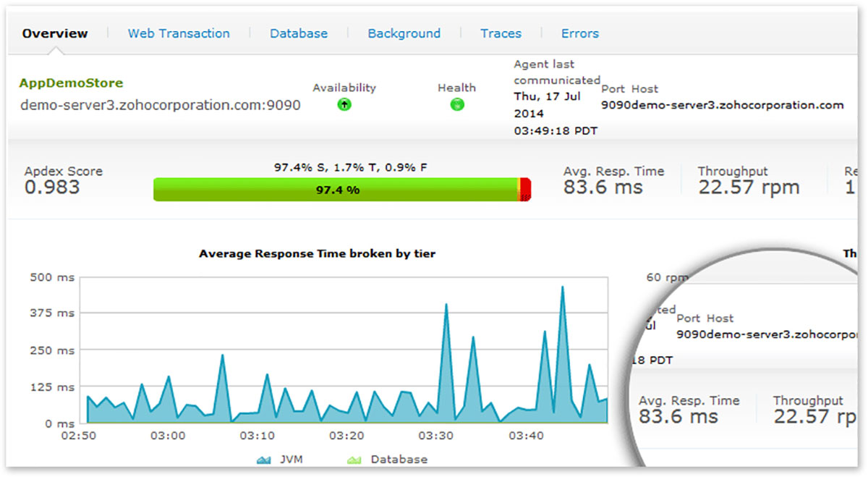Click the 97.4% S, 1.7% T, 0.9% F text

click(x=350, y=167)
